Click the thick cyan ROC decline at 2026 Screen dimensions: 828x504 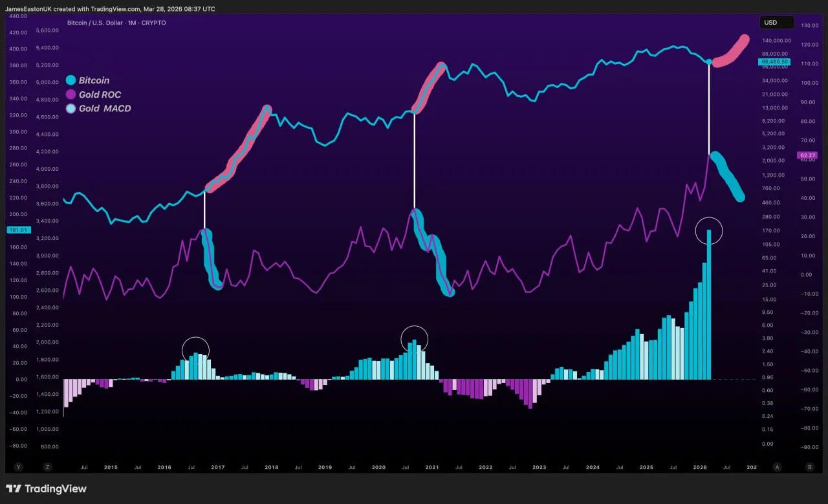728,175
